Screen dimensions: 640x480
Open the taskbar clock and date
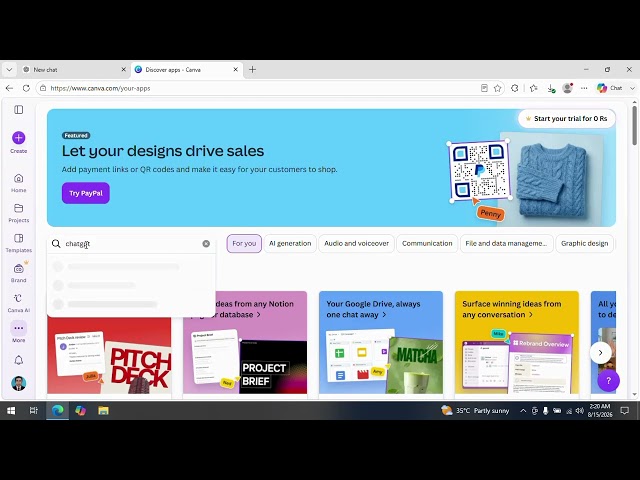coord(600,411)
